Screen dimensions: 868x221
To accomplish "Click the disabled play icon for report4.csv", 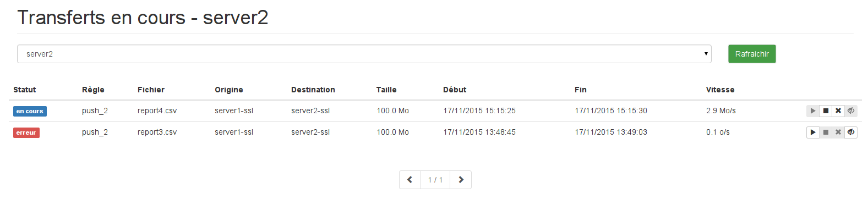I will pos(813,111).
